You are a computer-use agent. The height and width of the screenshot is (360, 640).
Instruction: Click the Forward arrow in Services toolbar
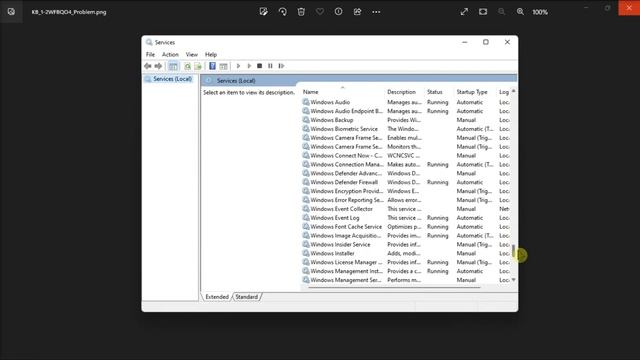(x=158, y=66)
